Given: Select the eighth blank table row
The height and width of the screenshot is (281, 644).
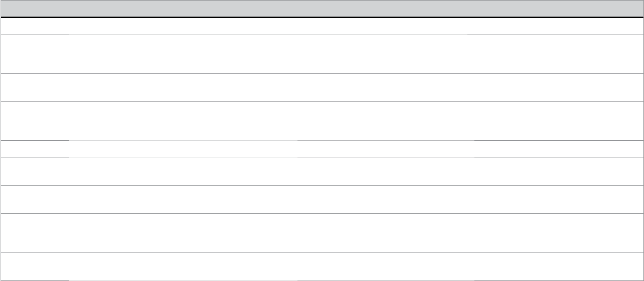Looking at the screenshot, I should [x=322, y=233].
